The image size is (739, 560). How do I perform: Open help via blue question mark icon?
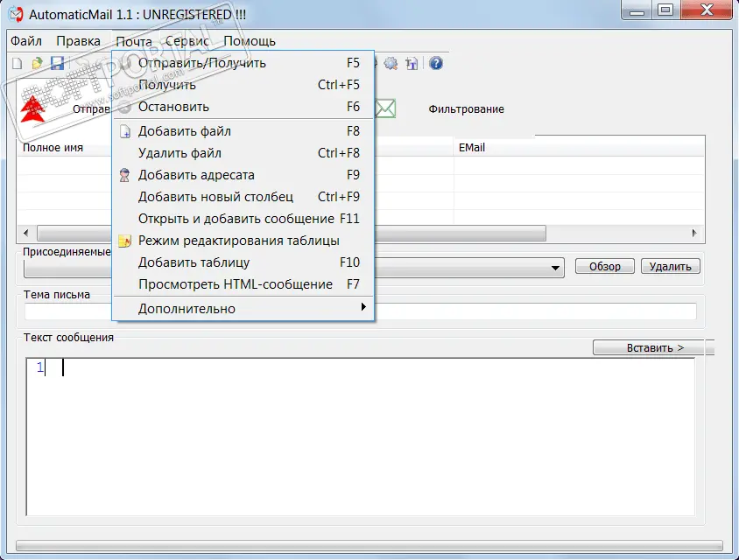coord(435,63)
